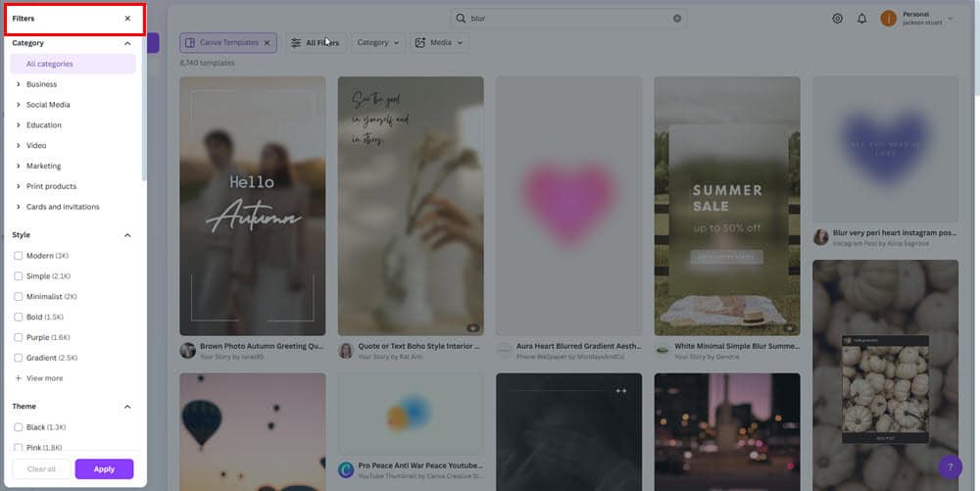Viewport: 980px width, 491px height.
Task: Open the Pro Peace Anti War thumbnail
Action: coord(411,414)
